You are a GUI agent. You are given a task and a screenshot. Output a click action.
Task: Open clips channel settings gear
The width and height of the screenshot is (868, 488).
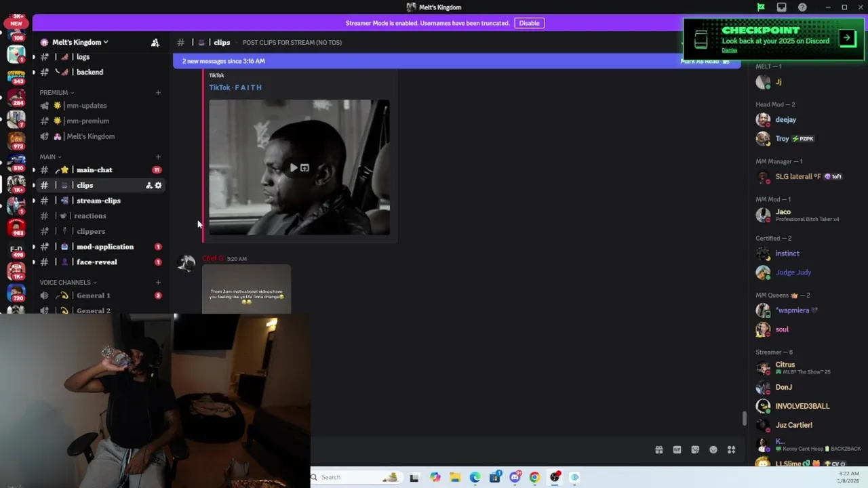click(158, 185)
